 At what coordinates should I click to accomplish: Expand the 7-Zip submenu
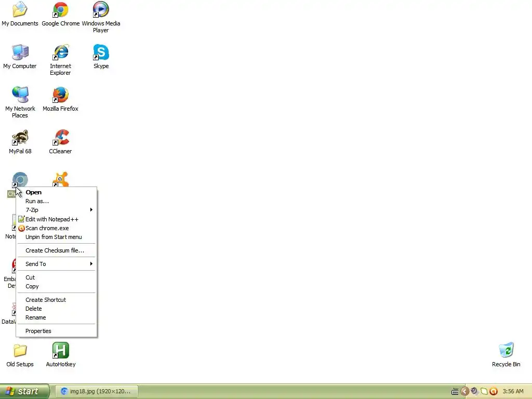tap(56, 210)
